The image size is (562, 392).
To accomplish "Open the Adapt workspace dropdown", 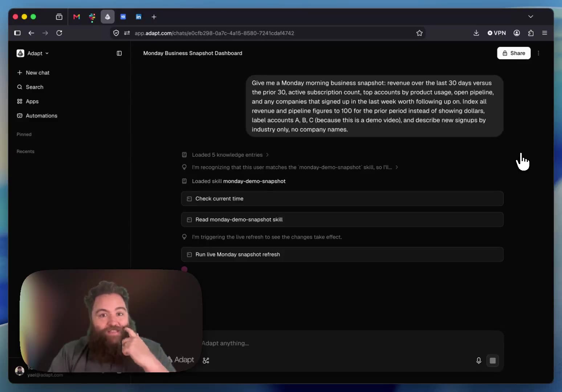I will point(33,53).
